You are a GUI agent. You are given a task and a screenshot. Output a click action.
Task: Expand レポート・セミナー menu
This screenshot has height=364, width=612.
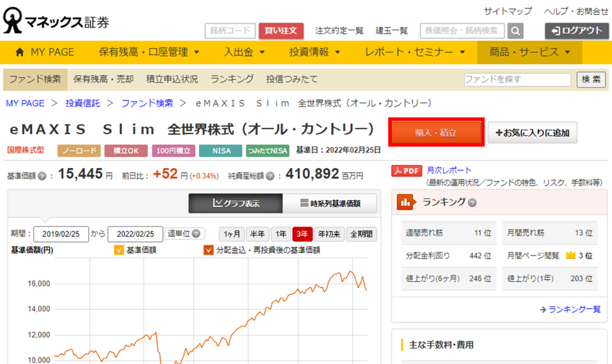415,52
